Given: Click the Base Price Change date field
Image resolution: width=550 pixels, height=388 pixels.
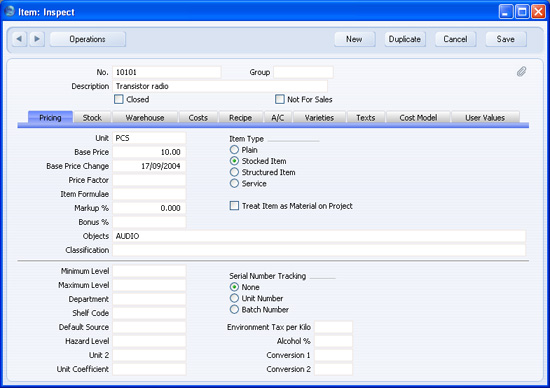Looking at the screenshot, I should (x=149, y=166).
